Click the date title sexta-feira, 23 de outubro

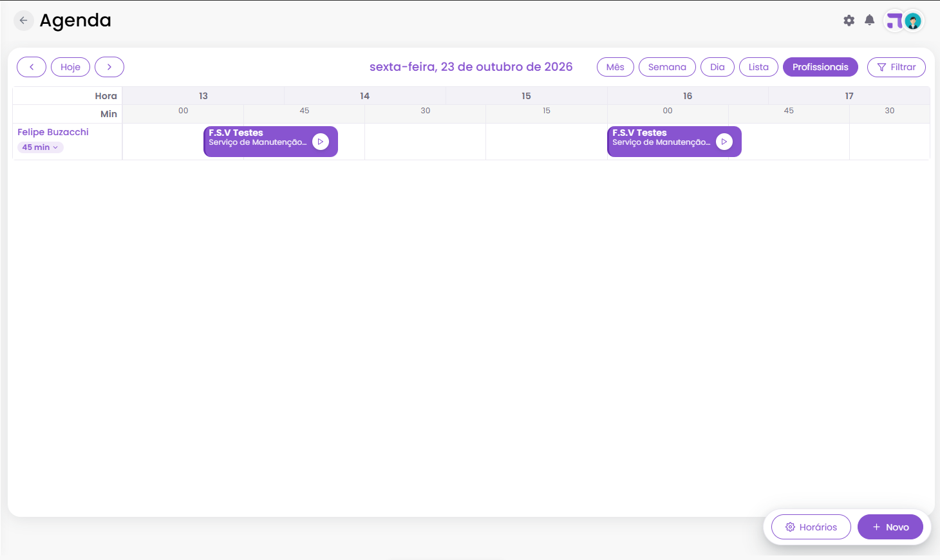(471, 67)
